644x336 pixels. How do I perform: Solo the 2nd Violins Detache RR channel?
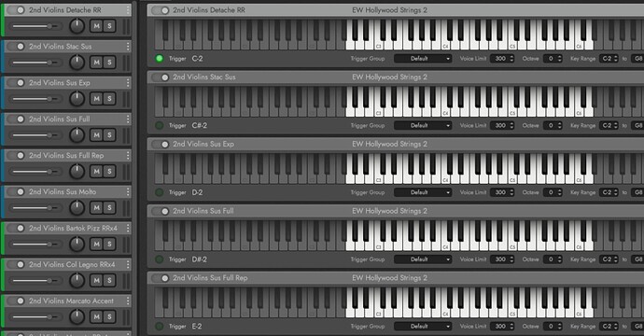[109, 26]
